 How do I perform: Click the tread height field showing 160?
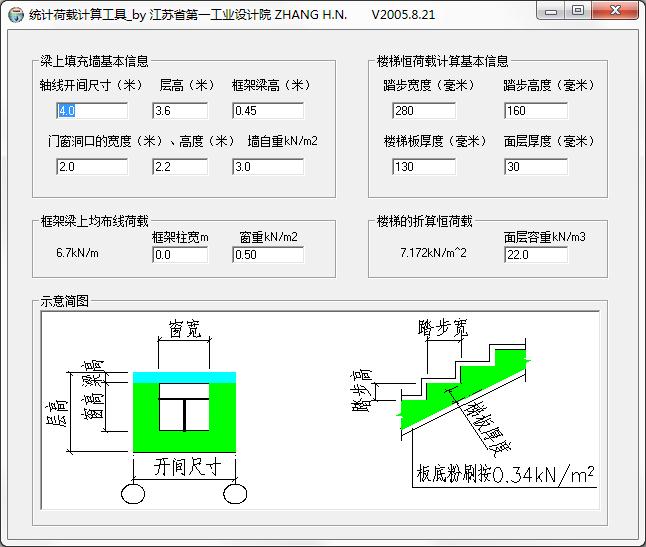[x=536, y=111]
